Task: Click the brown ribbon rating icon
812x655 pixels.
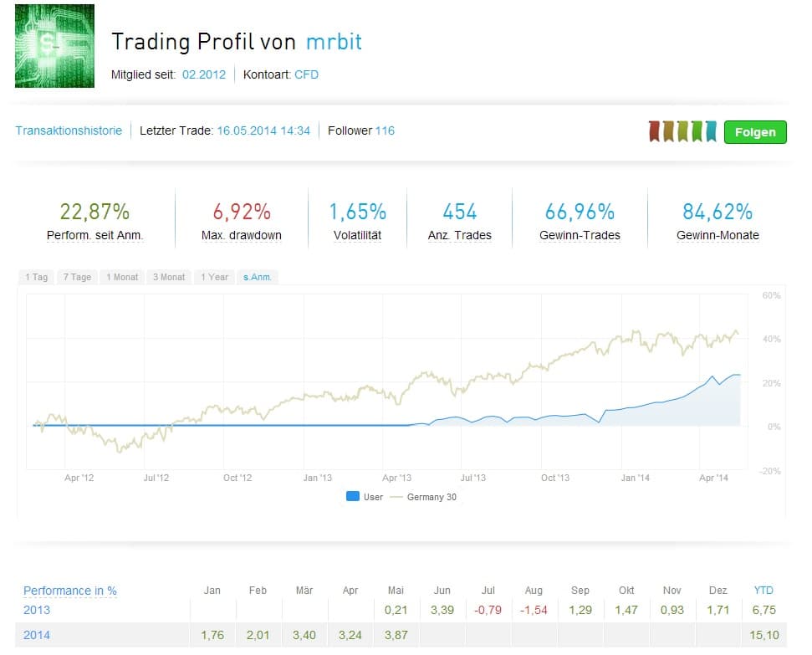Action: 669,131
